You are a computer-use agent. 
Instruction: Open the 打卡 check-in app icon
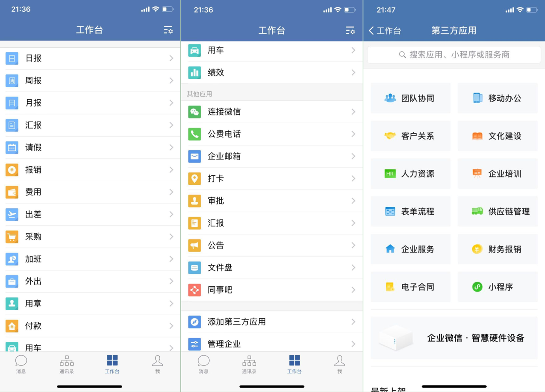[195, 178]
